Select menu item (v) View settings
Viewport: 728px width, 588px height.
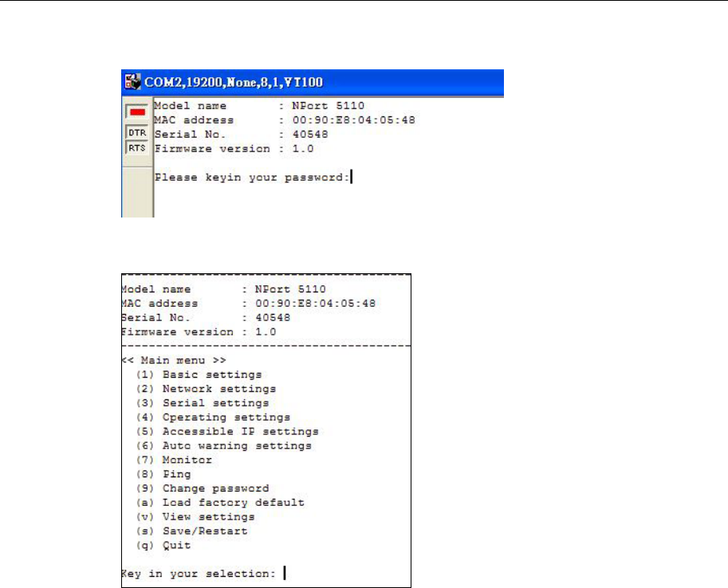(195, 517)
